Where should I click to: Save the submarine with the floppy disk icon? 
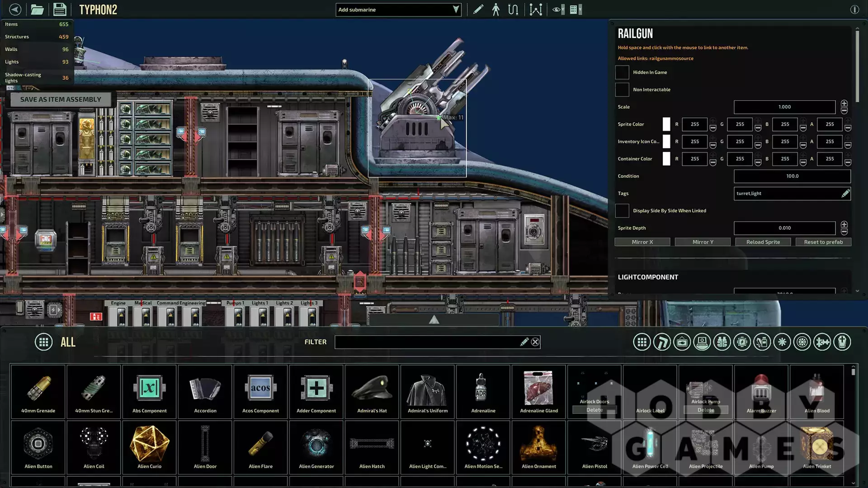click(59, 9)
